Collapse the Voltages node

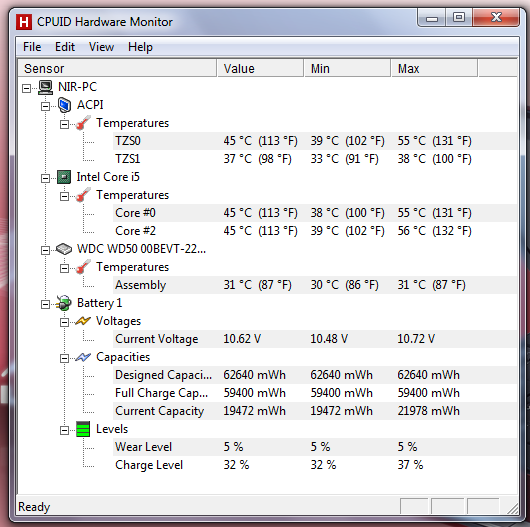pos(64,322)
